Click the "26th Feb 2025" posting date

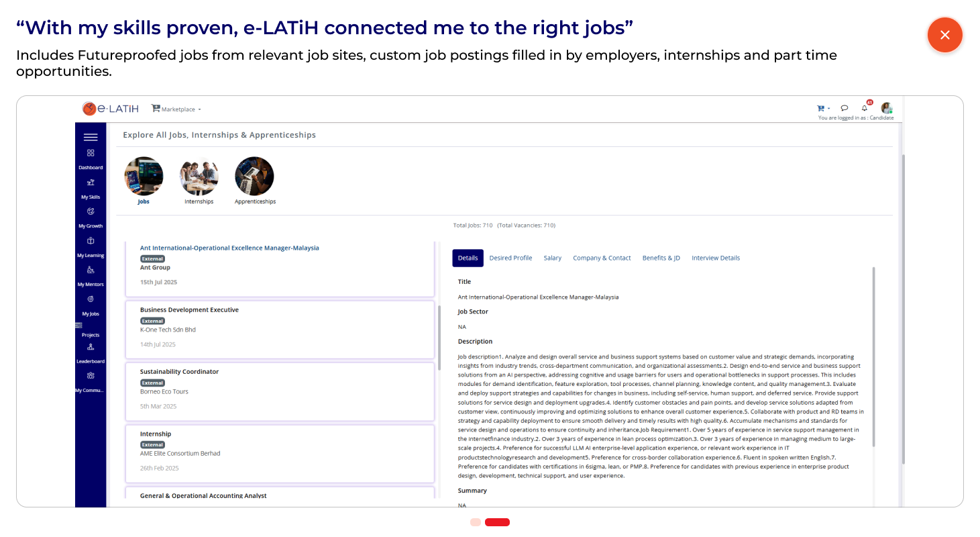[160, 468]
